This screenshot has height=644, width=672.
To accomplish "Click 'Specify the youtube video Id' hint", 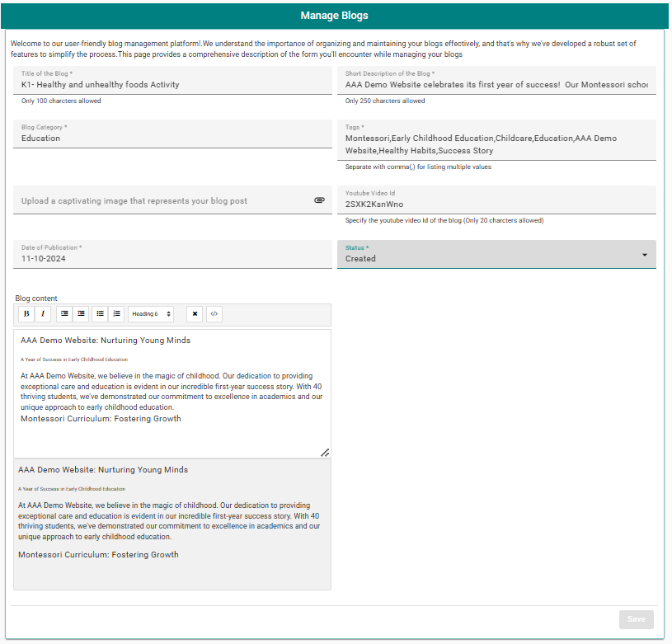I will tap(444, 220).
